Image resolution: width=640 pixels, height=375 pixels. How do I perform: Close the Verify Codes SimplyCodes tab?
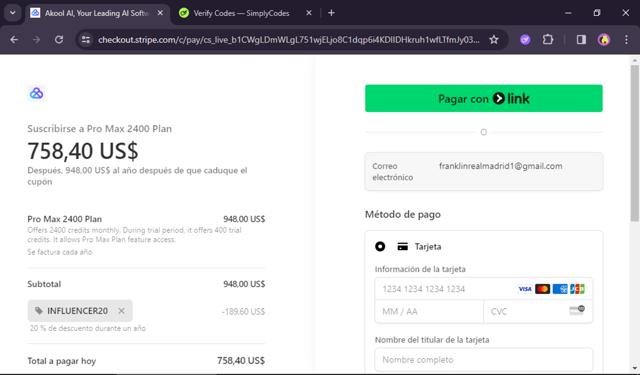(x=309, y=13)
